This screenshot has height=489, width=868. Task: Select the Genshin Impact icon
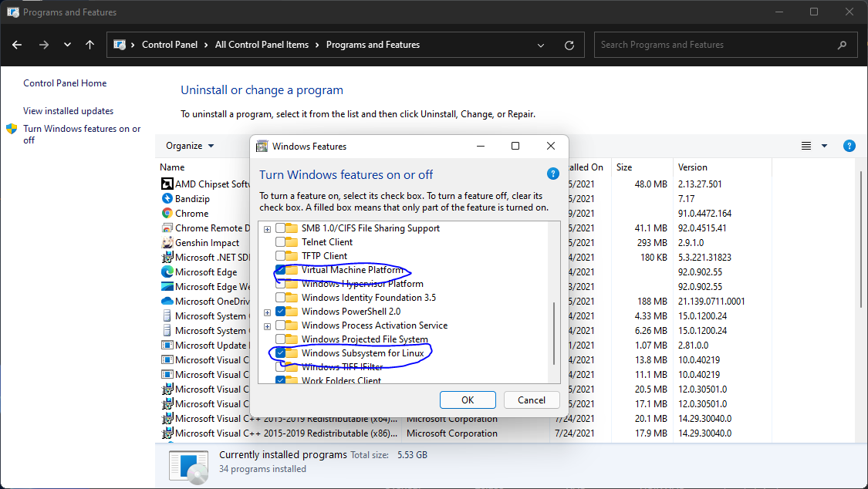167,242
